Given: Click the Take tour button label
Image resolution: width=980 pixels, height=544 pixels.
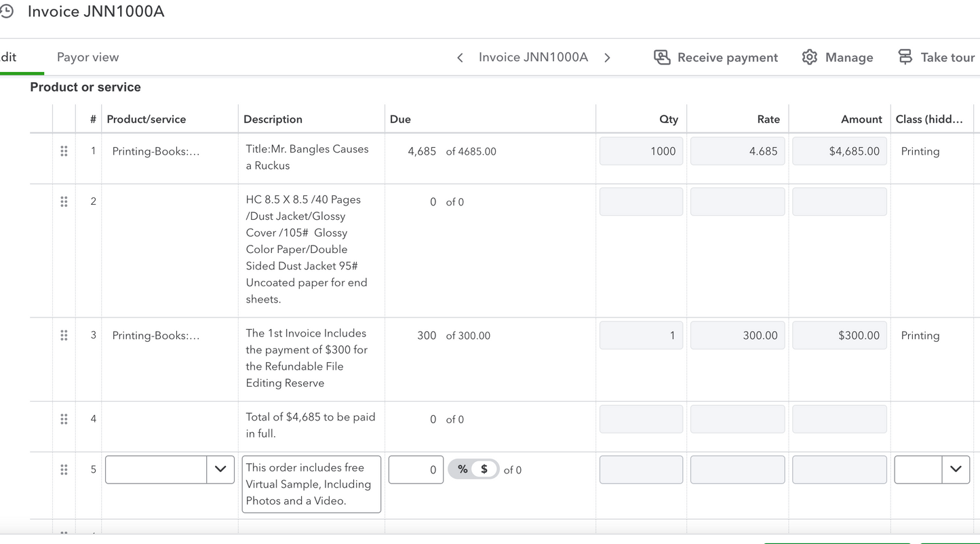Looking at the screenshot, I should click(947, 58).
